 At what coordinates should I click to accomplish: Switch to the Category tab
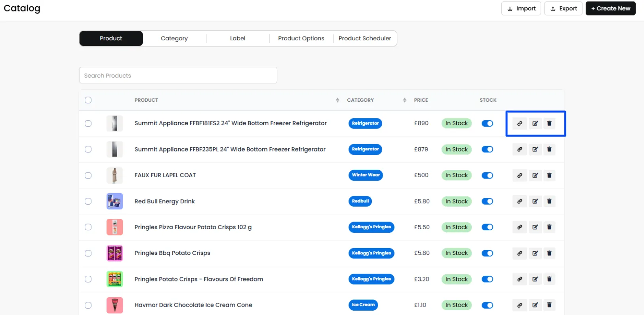(174, 38)
